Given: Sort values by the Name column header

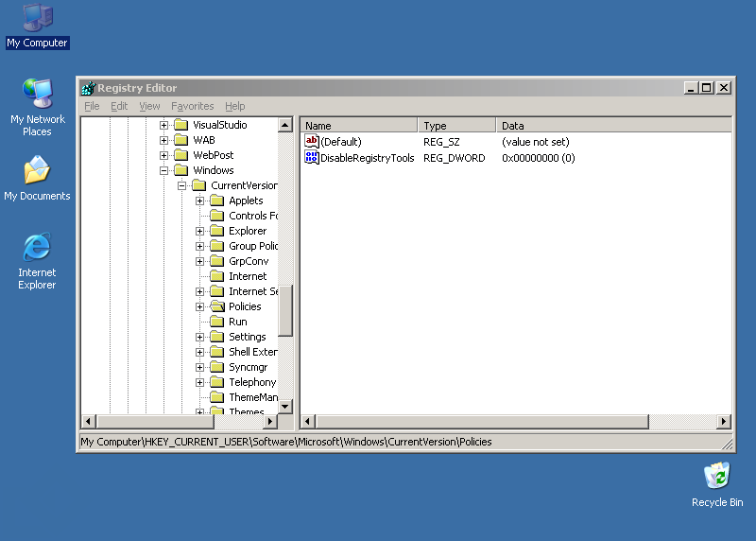Looking at the screenshot, I should click(x=359, y=126).
